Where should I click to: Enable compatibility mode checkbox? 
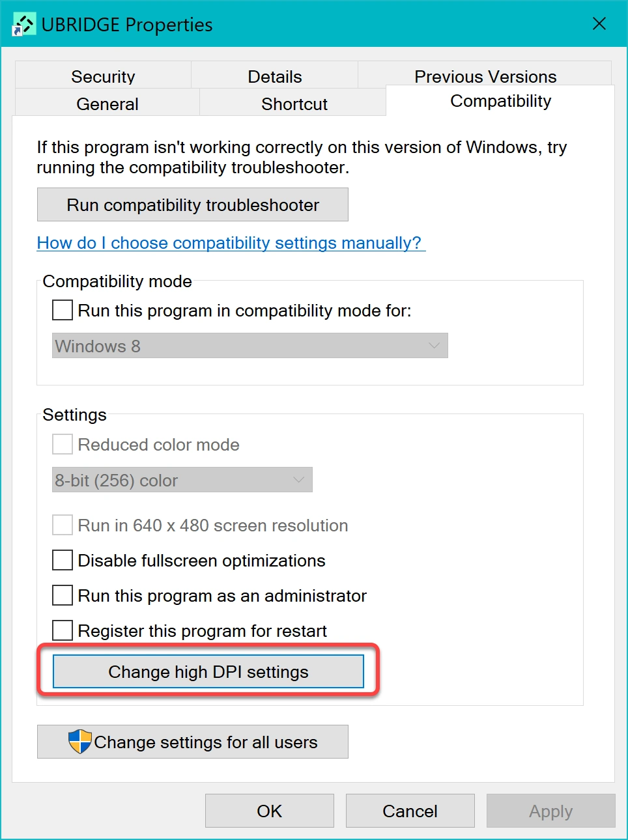coord(63,310)
